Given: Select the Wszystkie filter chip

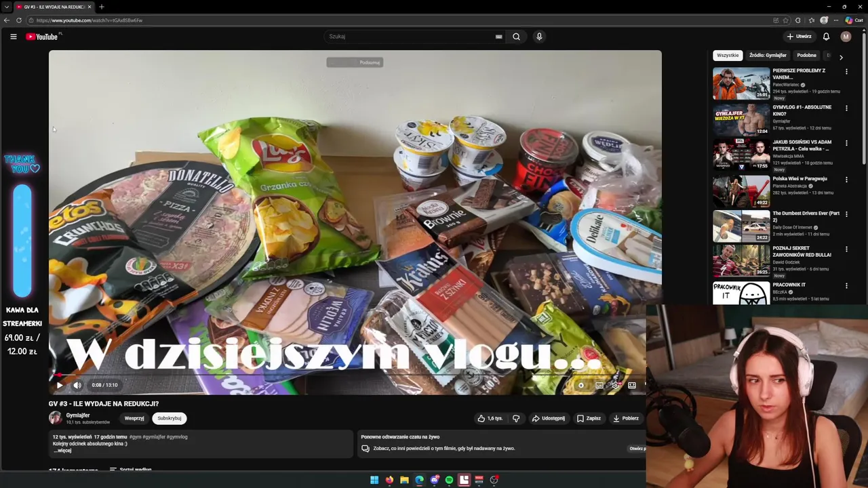Looking at the screenshot, I should point(728,56).
